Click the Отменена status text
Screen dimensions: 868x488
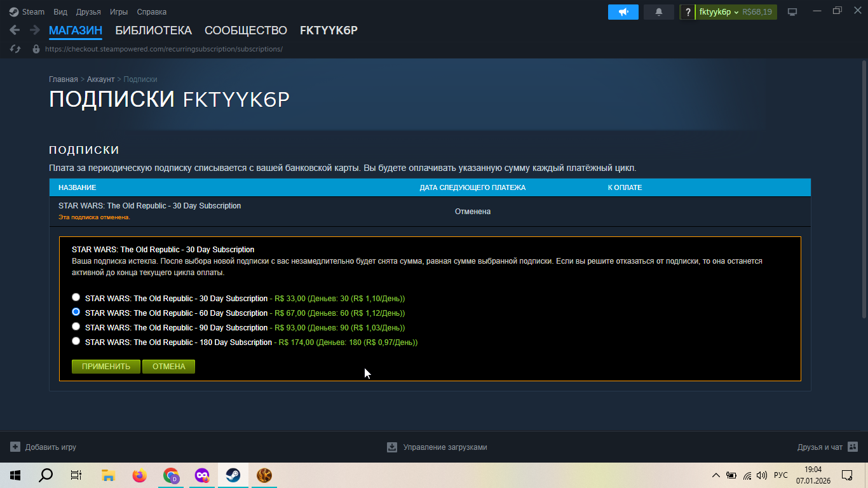click(x=473, y=212)
